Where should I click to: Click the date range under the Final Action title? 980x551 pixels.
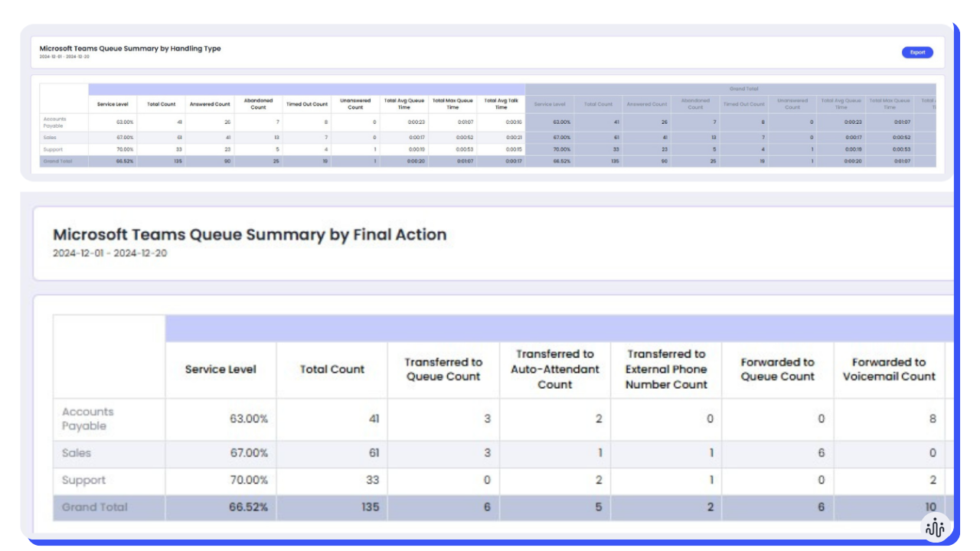pyautogui.click(x=109, y=253)
